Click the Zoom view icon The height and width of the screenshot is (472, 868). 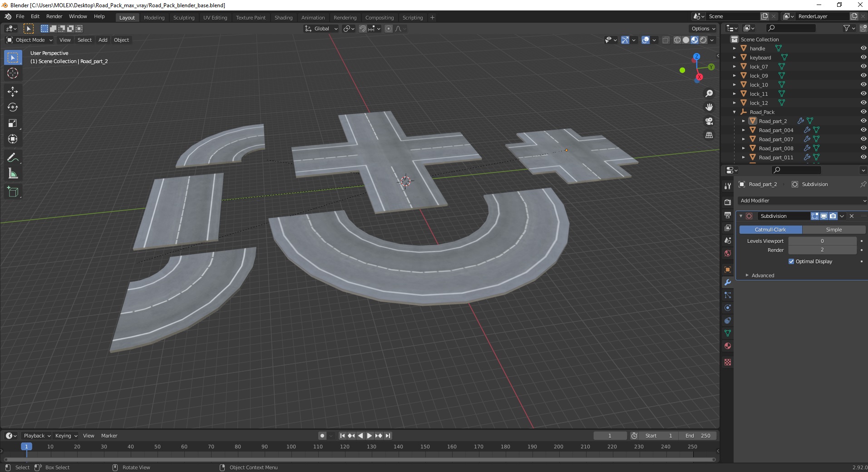[x=709, y=93]
